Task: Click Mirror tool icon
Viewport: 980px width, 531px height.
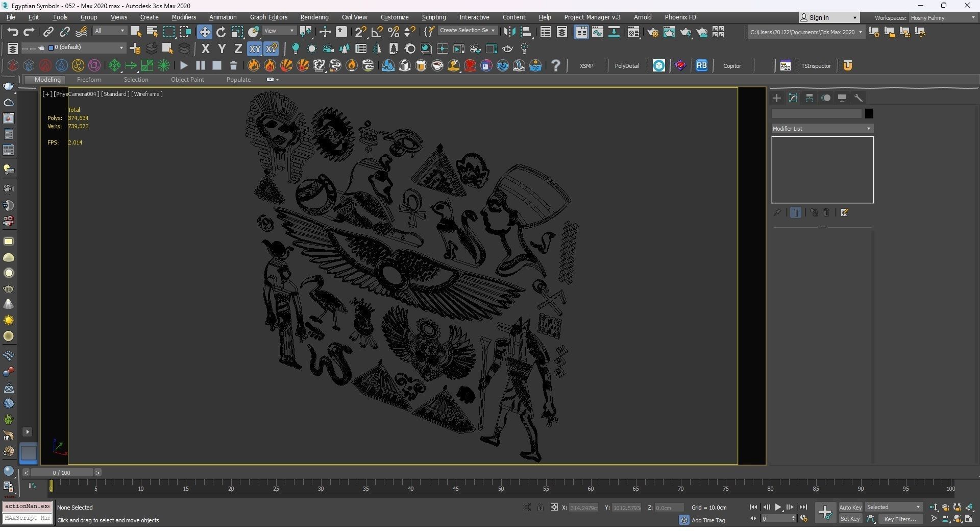Action: pyautogui.click(x=509, y=32)
